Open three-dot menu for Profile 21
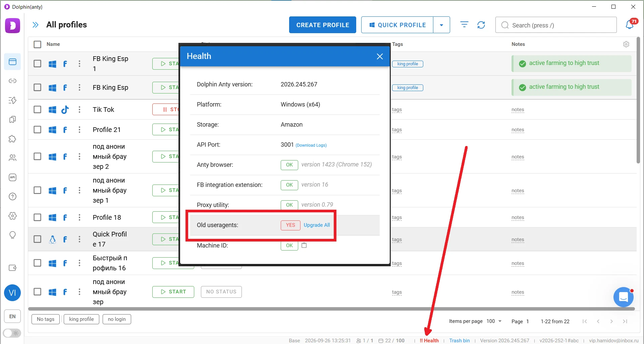Image resolution: width=644 pixels, height=344 pixels. 79,130
